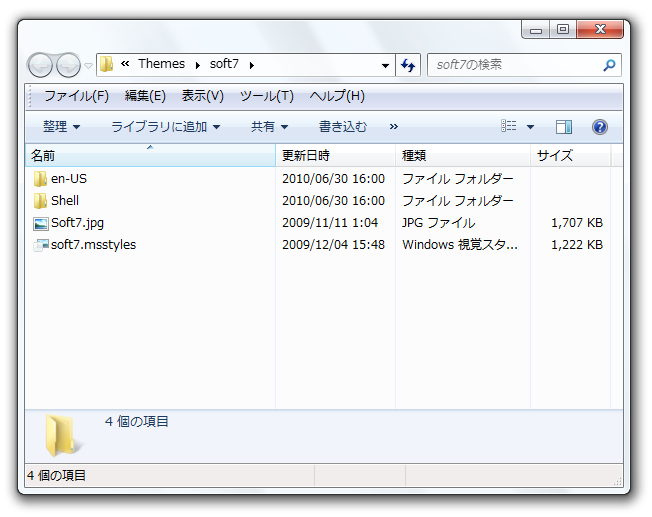Expand the hidden breadcrumb chevron before Themes
652x517 pixels.
(x=125, y=64)
